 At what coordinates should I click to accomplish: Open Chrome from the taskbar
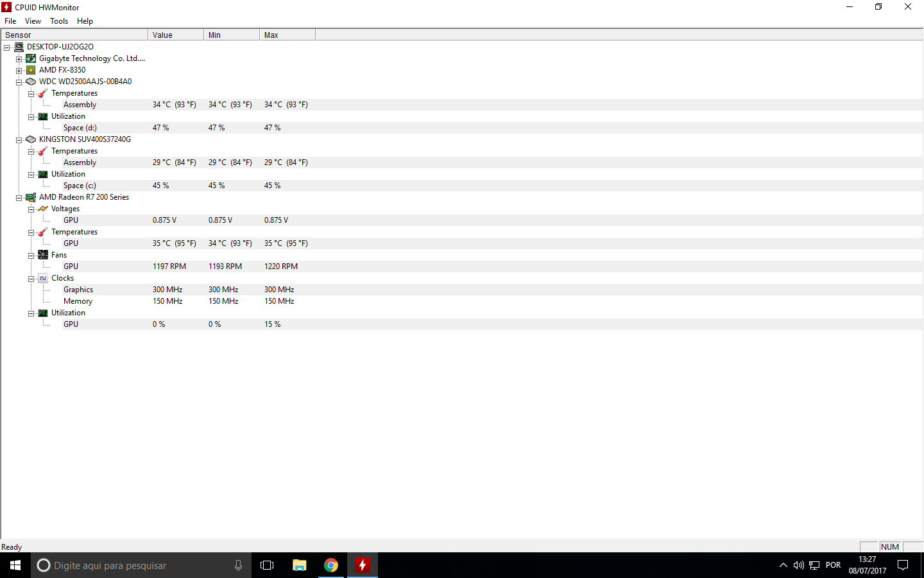[x=331, y=565]
